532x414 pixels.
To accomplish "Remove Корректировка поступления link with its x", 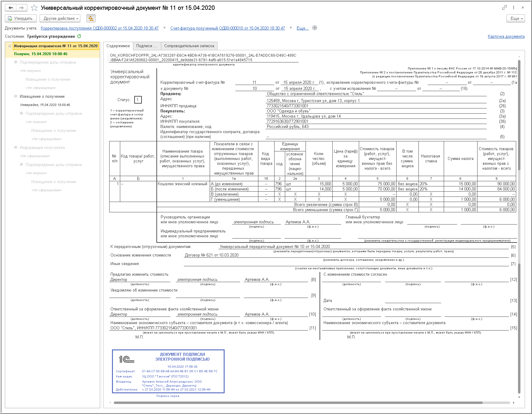I will coord(165,28).
